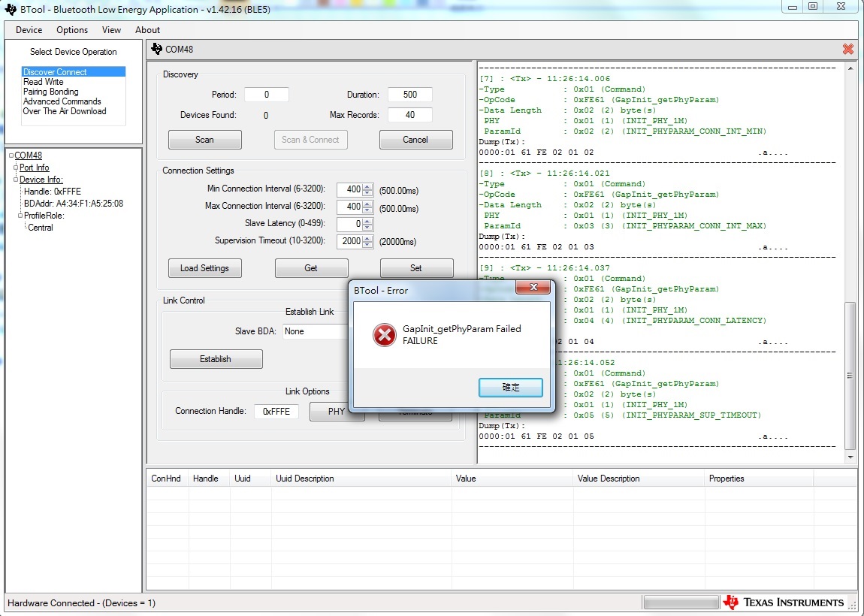Click the Uuid Description column header
Screen dimensions: 864x616
click(361, 479)
